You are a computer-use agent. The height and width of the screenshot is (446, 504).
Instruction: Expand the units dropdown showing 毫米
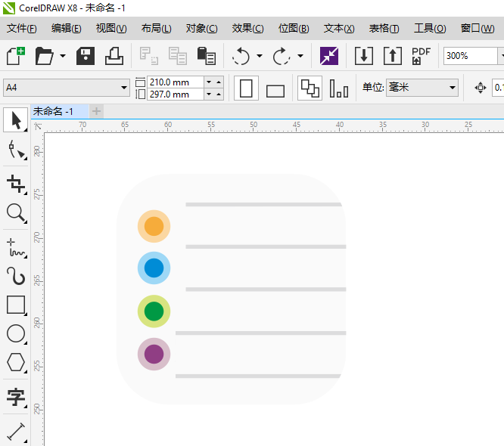tap(452, 88)
